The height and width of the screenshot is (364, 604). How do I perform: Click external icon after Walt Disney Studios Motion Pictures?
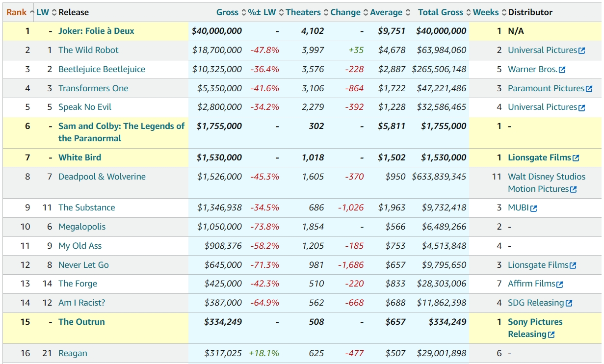(574, 189)
